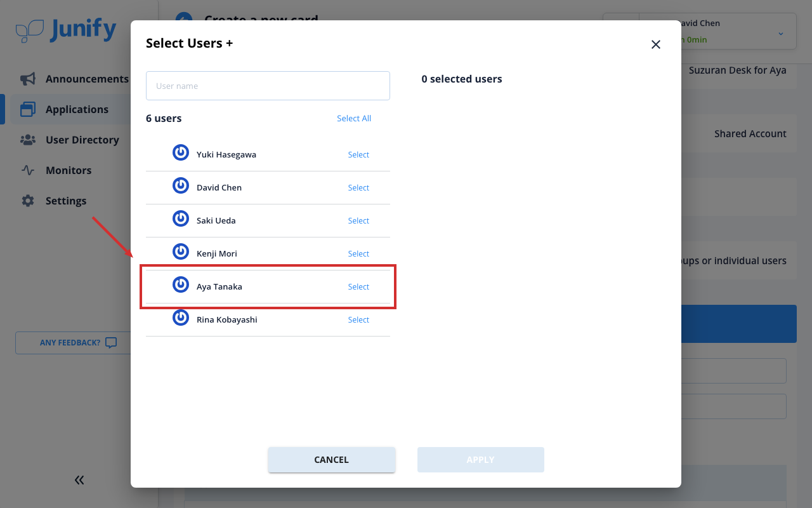The width and height of the screenshot is (812, 508).
Task: Focus the User name search field
Action: point(268,86)
